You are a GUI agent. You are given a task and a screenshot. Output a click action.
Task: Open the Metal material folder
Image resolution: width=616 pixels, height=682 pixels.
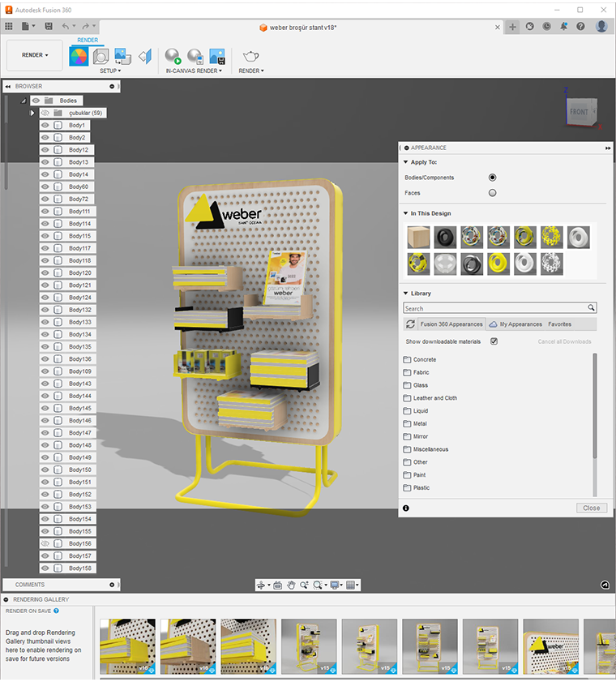pyautogui.click(x=420, y=423)
